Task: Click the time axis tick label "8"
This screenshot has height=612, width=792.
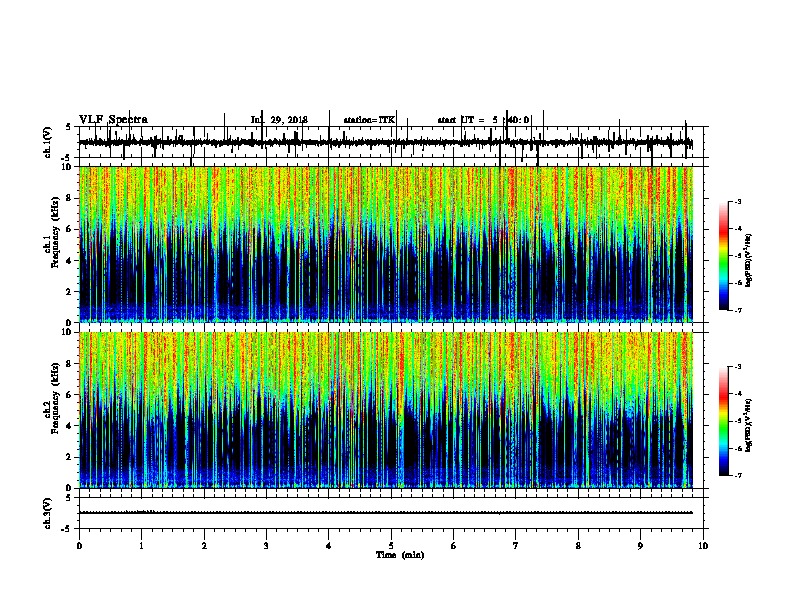Action: 578,546
